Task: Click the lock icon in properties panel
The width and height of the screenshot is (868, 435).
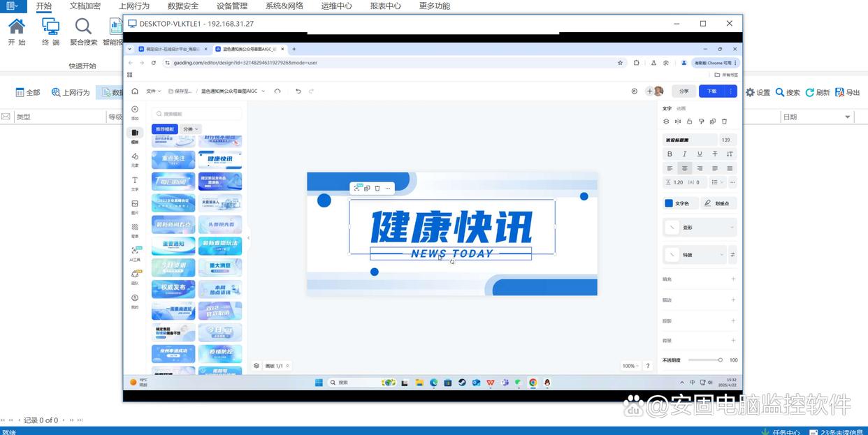Action: [690, 121]
